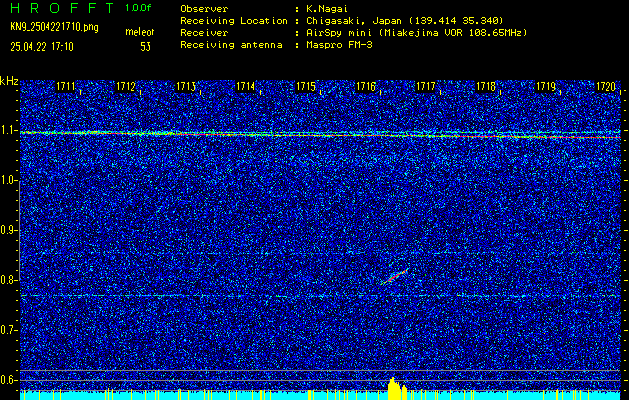Select file name KN9_2504221710.png
Viewport: 629px width, 400px height.
(54, 27)
